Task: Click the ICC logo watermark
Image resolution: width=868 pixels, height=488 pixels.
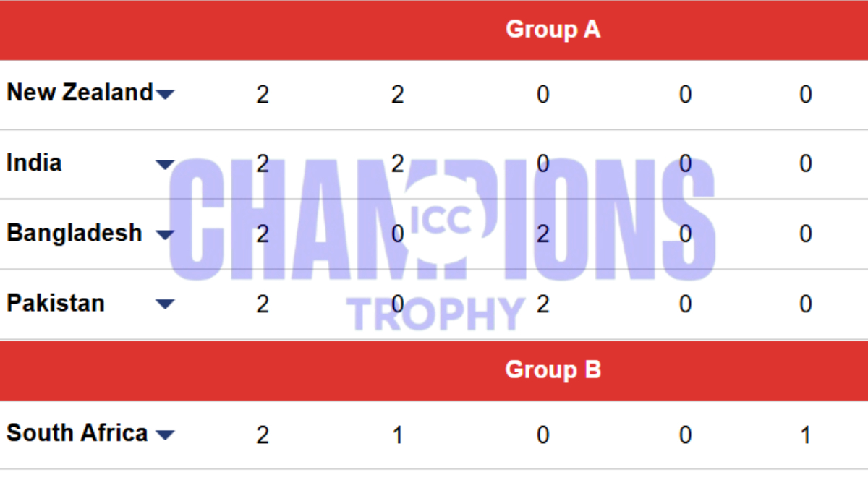Action: [x=443, y=219]
